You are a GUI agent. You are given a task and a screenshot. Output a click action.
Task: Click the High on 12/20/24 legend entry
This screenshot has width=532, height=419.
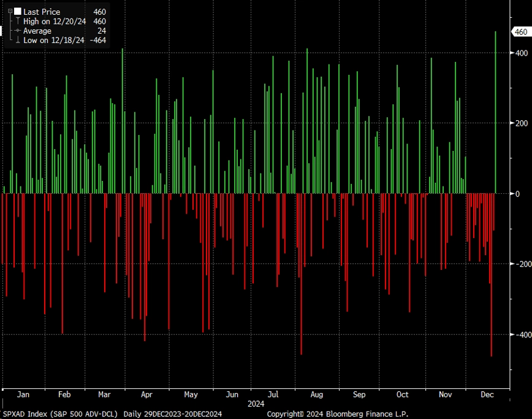(x=55, y=21)
